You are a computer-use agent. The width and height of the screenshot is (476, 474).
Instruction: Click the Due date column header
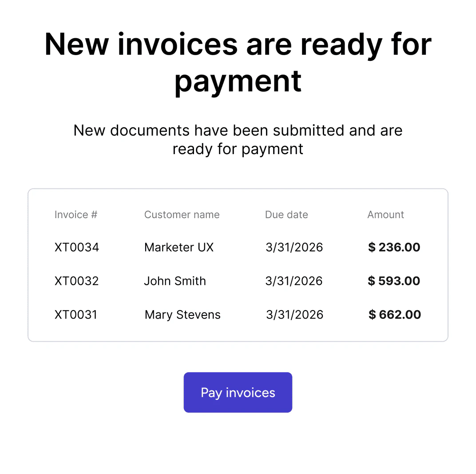pyautogui.click(x=286, y=215)
